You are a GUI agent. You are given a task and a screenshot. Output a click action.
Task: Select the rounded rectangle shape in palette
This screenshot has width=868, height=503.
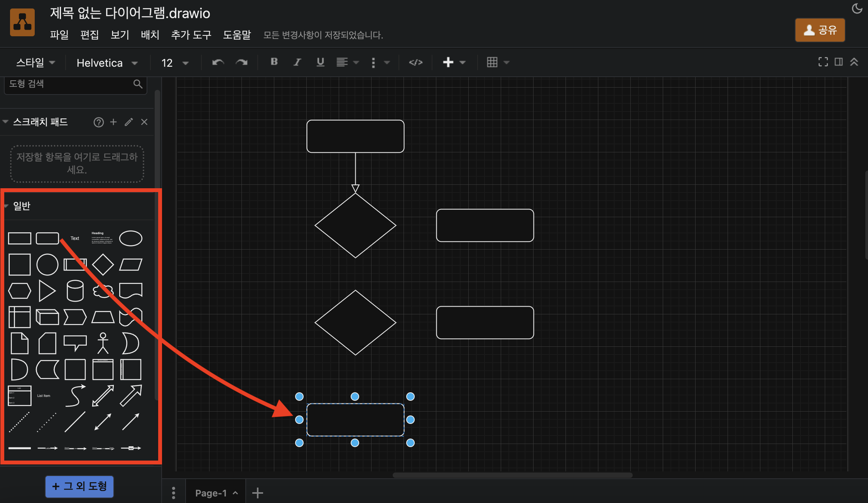[x=47, y=238]
